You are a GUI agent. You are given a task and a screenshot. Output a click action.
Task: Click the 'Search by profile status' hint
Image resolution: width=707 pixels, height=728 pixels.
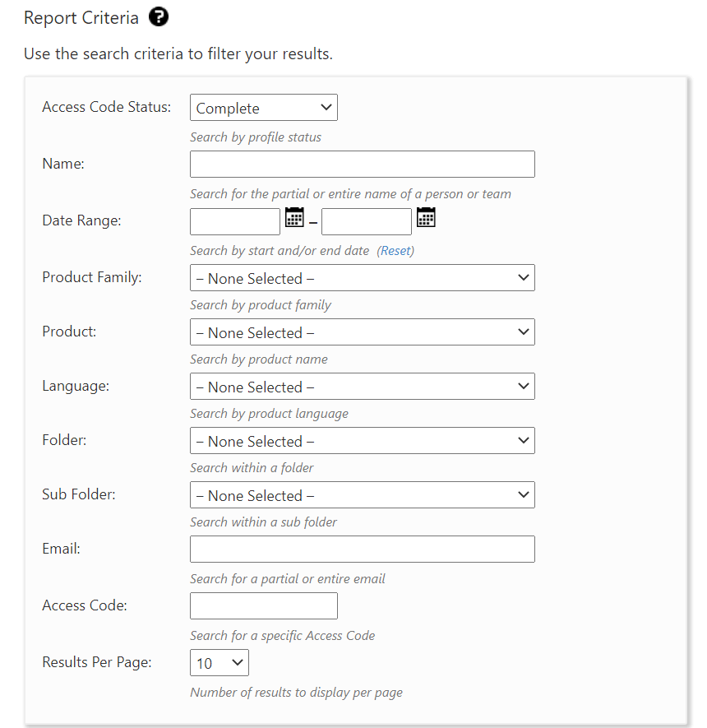point(256,137)
